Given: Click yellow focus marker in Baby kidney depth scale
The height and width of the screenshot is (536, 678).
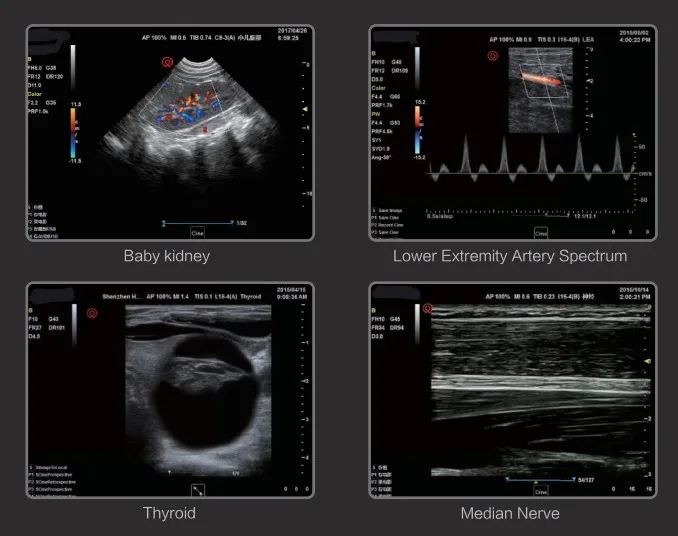Looking at the screenshot, I should tap(305, 109).
